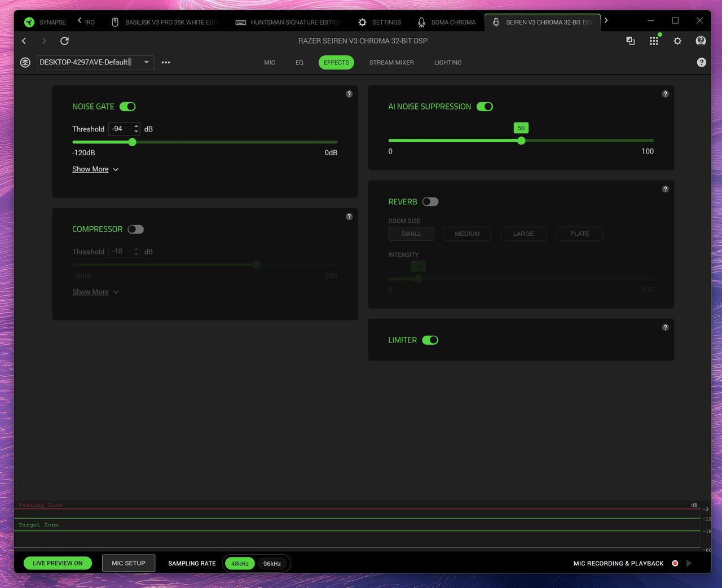Turn off the Limiter toggle
The height and width of the screenshot is (588, 722).
[430, 340]
